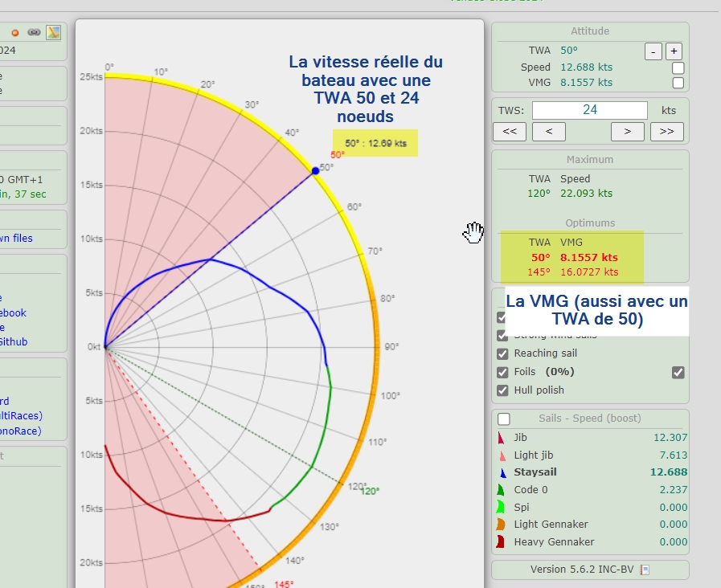Disable the Reaching sail option
This screenshot has height=588, width=721.
point(503,353)
